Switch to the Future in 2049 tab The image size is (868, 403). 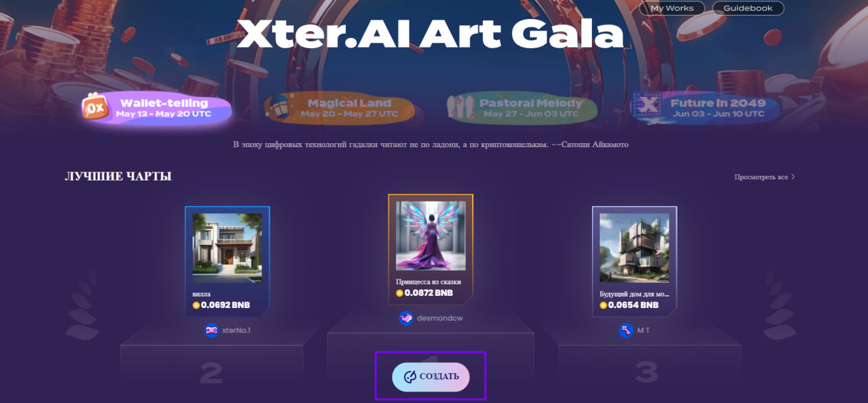(x=707, y=108)
